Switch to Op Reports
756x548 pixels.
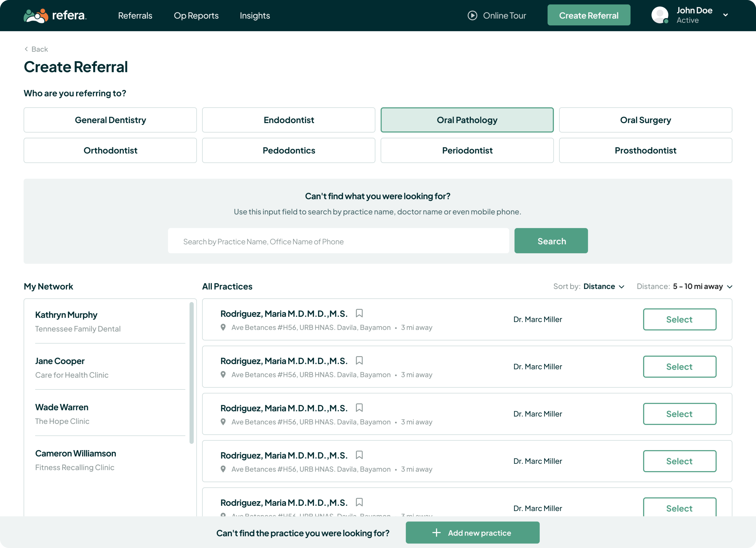196,15
